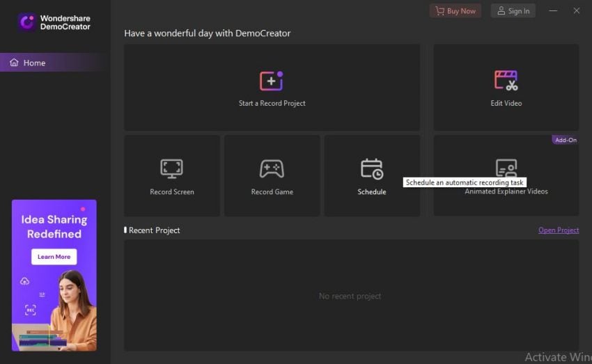The width and height of the screenshot is (592, 364).
Task: Click the Sign In button
Action: click(513, 11)
